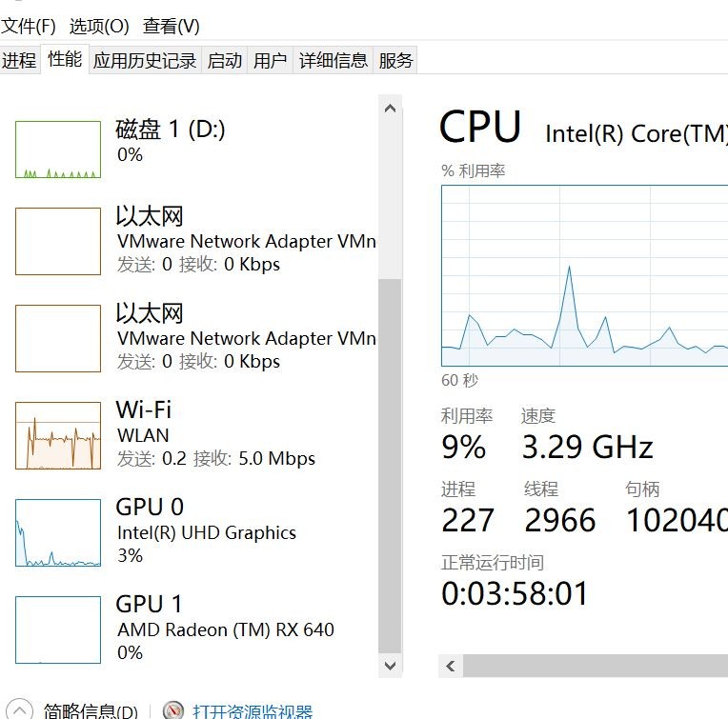Open the 选项(O) menu

pos(99,26)
